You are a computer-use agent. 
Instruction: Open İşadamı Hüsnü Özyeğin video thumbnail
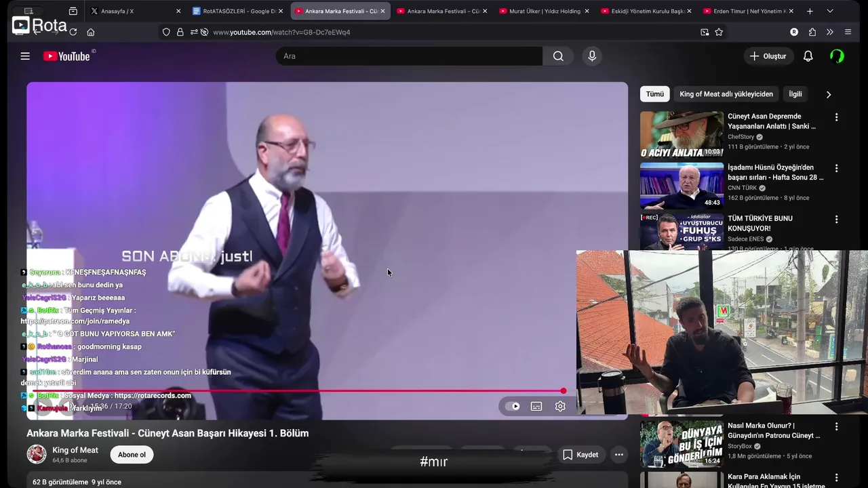[x=682, y=186]
